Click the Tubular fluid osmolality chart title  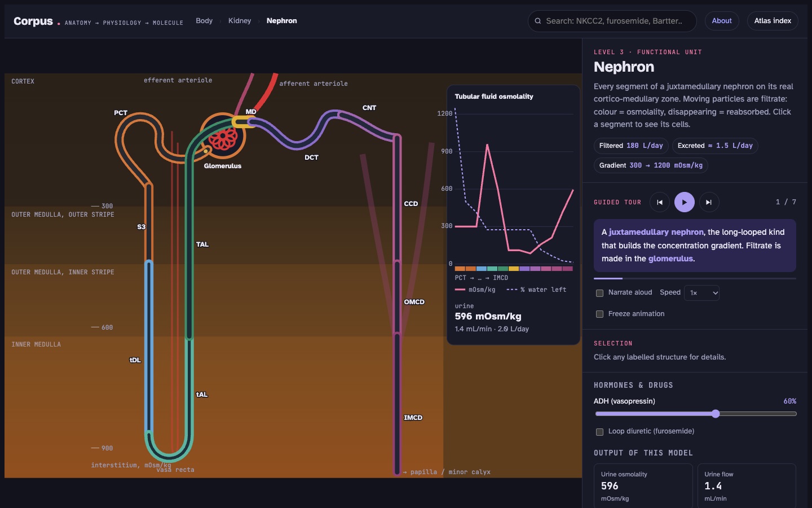[x=494, y=97]
